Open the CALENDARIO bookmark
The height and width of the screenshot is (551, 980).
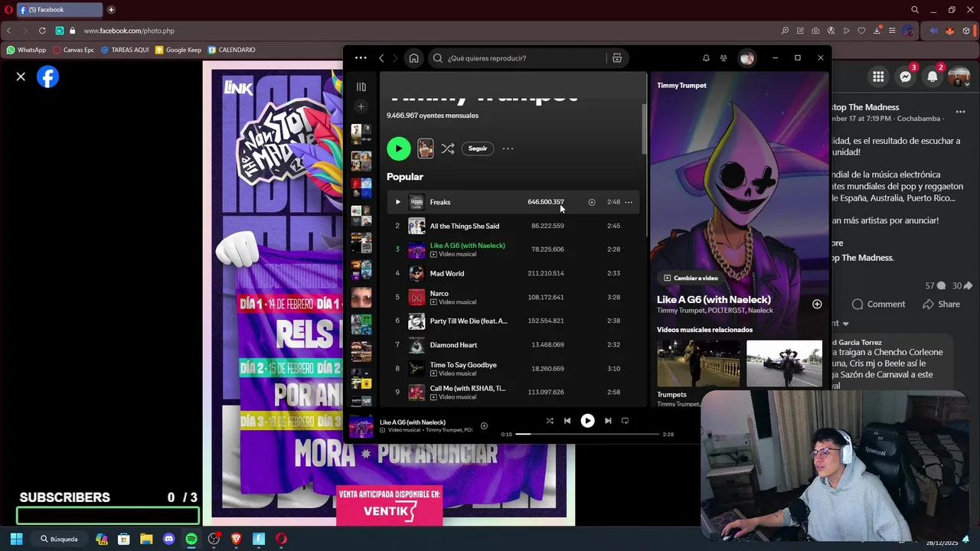click(232, 50)
